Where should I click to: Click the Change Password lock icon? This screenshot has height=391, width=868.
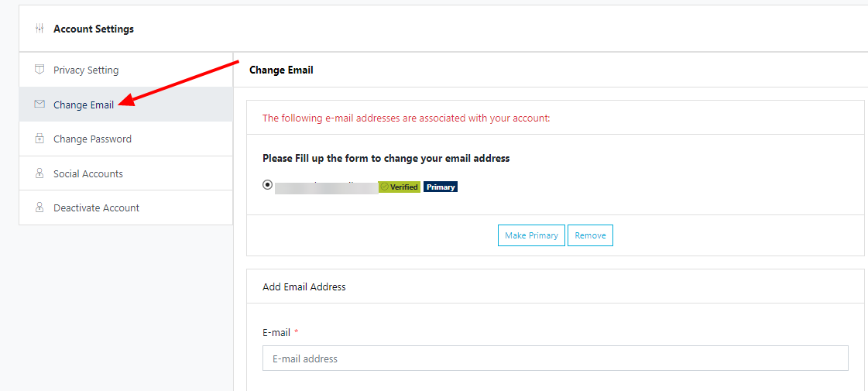pyautogui.click(x=39, y=139)
